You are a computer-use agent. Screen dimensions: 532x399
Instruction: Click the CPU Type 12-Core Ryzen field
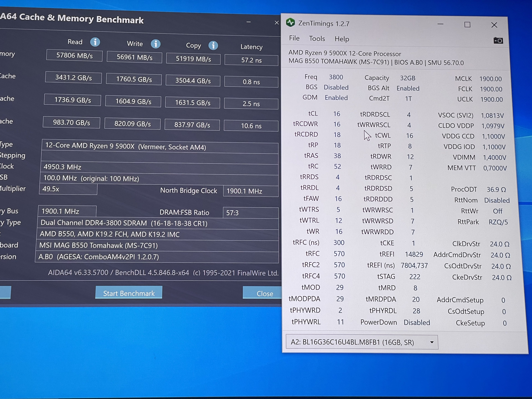[160, 146]
